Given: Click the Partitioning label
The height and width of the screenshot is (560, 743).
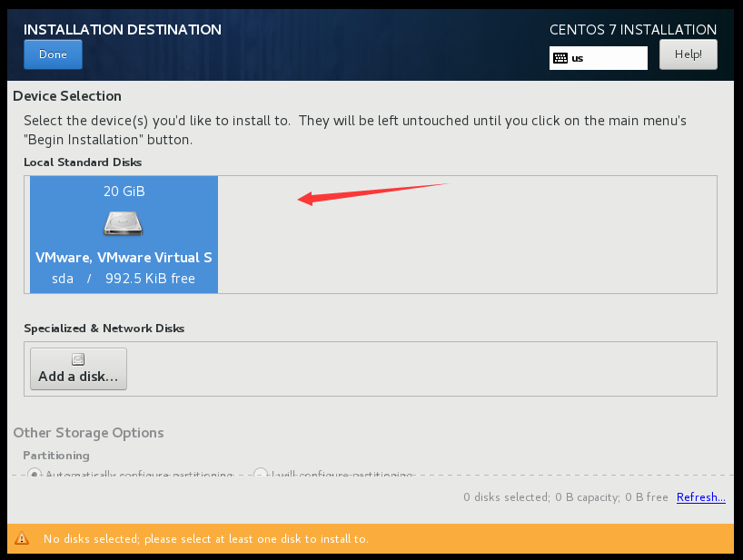Looking at the screenshot, I should point(56,456).
